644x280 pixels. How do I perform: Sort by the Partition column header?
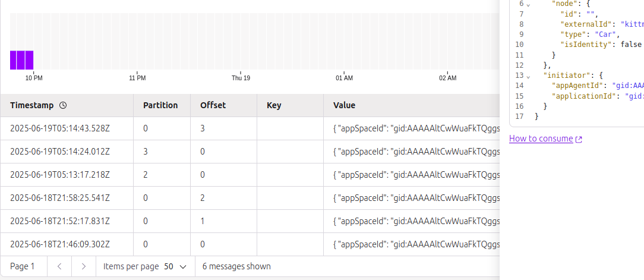click(160, 105)
